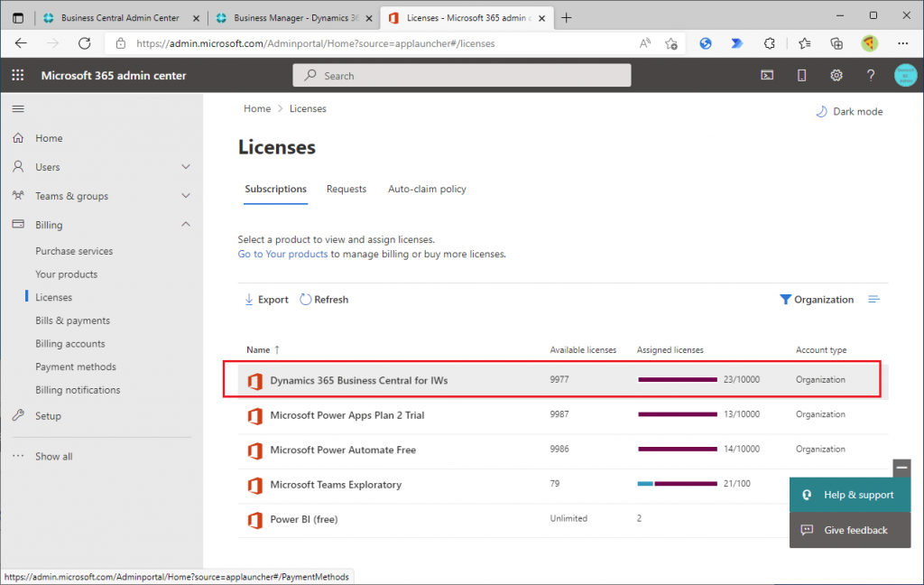Image resolution: width=924 pixels, height=585 pixels.
Task: Switch to the Business Central Admin Center tab
Action: pyautogui.click(x=122, y=18)
